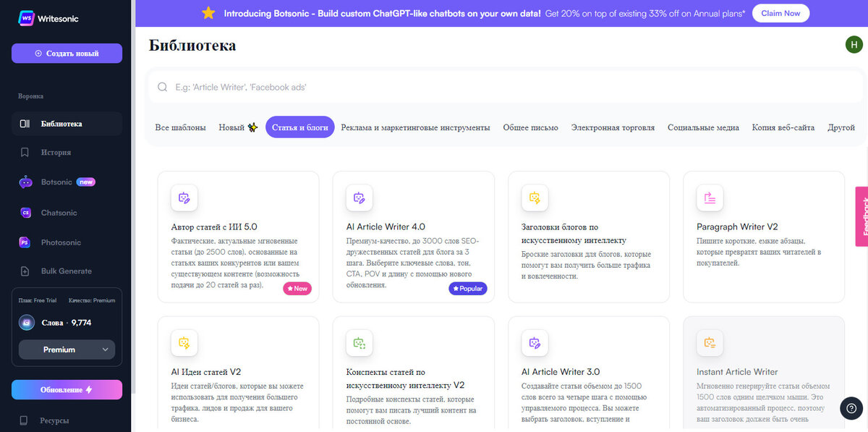Select the Статья и блоги tab
This screenshot has height=432, width=868.
point(300,127)
